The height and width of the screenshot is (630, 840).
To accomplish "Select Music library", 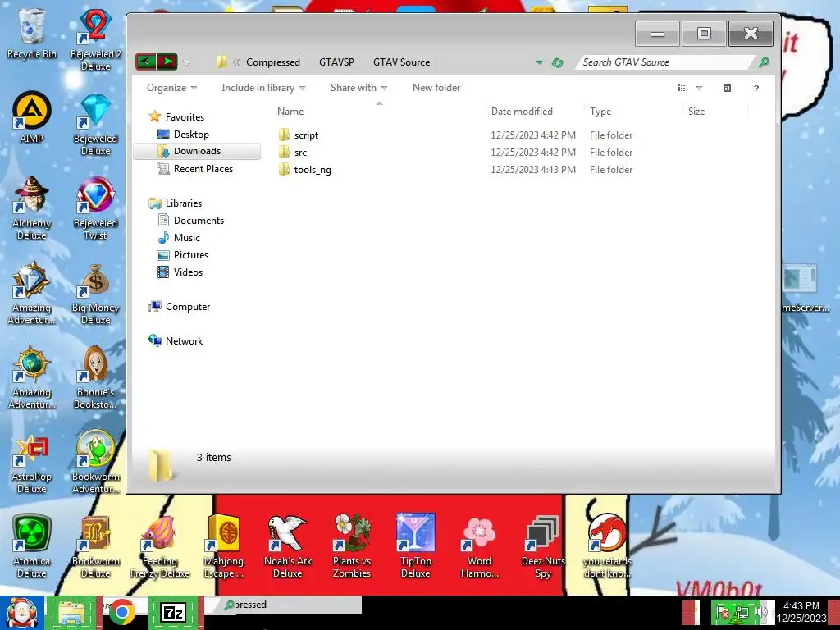I will [186, 237].
